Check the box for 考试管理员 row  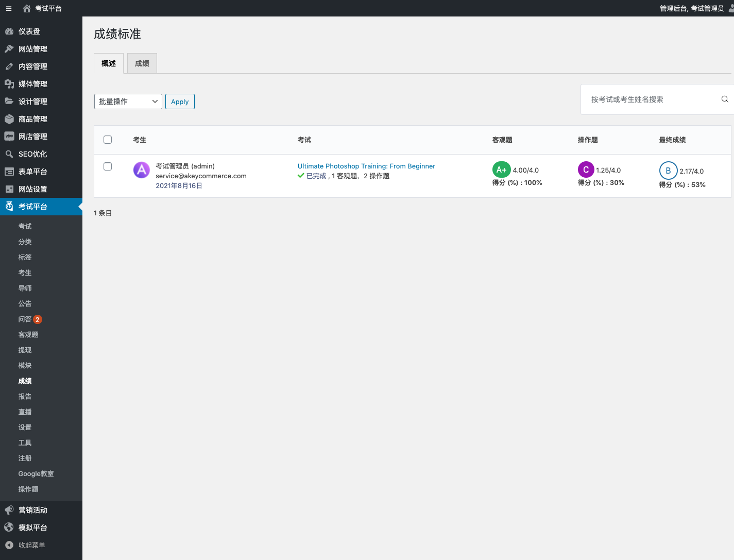(108, 166)
